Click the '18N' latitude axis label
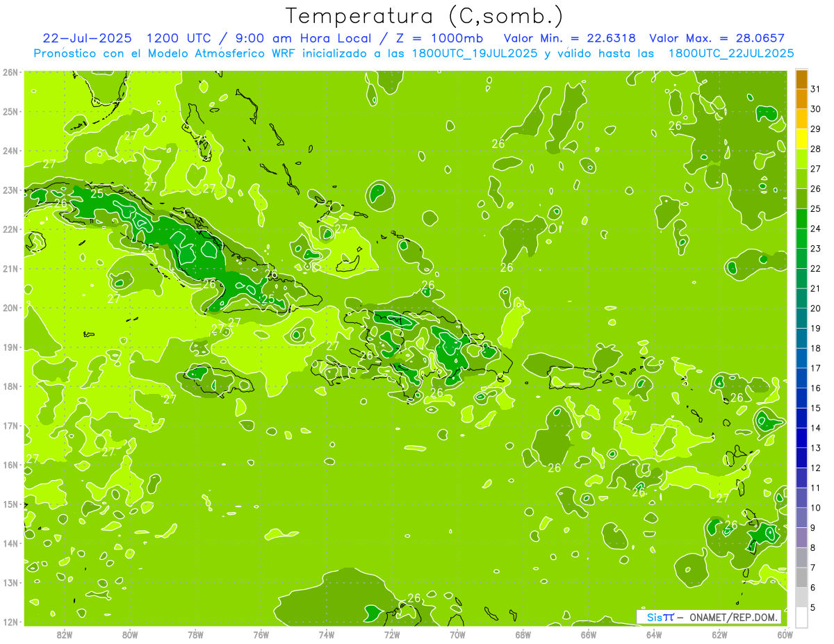Image resolution: width=834 pixels, height=644 pixels. [10, 386]
